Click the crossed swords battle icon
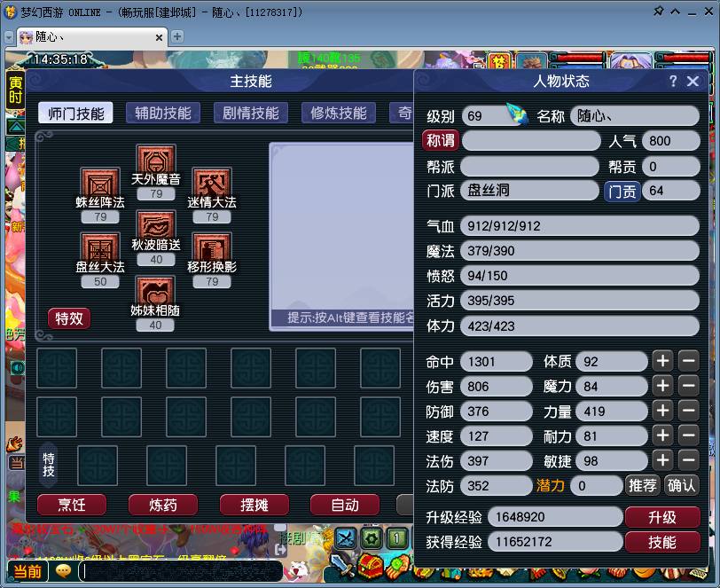 pyautogui.click(x=346, y=538)
